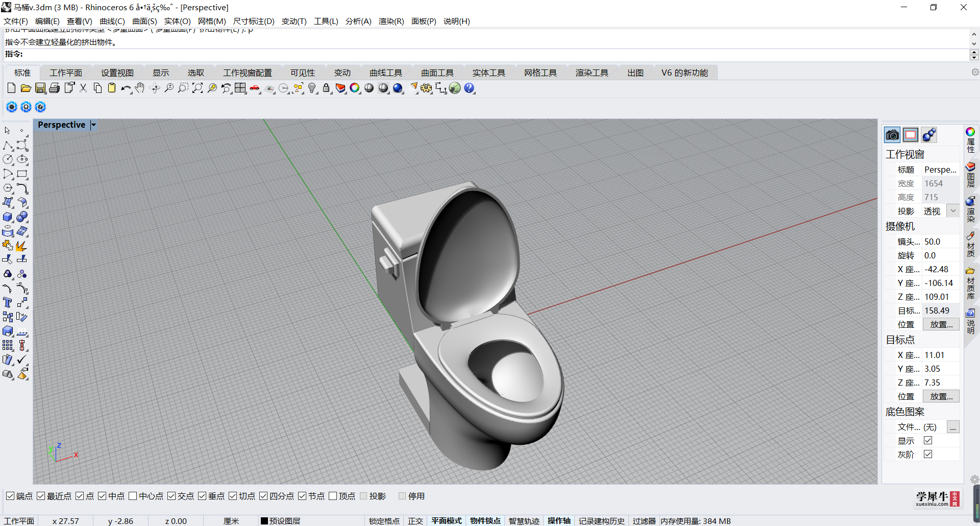Select the Box solid tool
The width and height of the screenshot is (980, 526).
pyautogui.click(x=8, y=217)
